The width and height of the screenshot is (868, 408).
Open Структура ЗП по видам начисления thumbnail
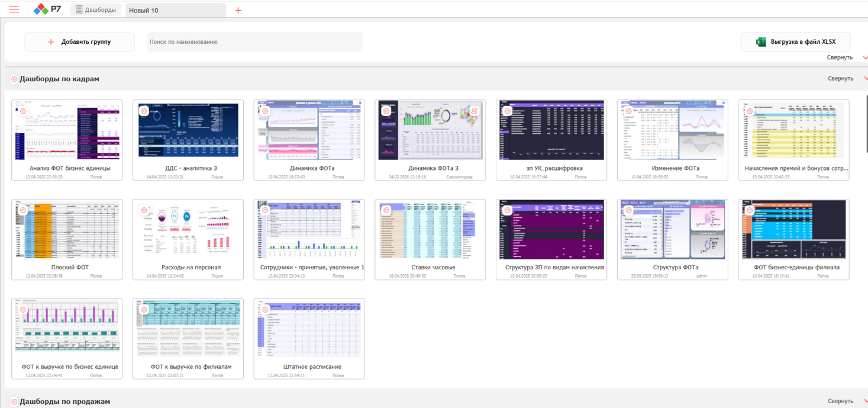coord(551,230)
